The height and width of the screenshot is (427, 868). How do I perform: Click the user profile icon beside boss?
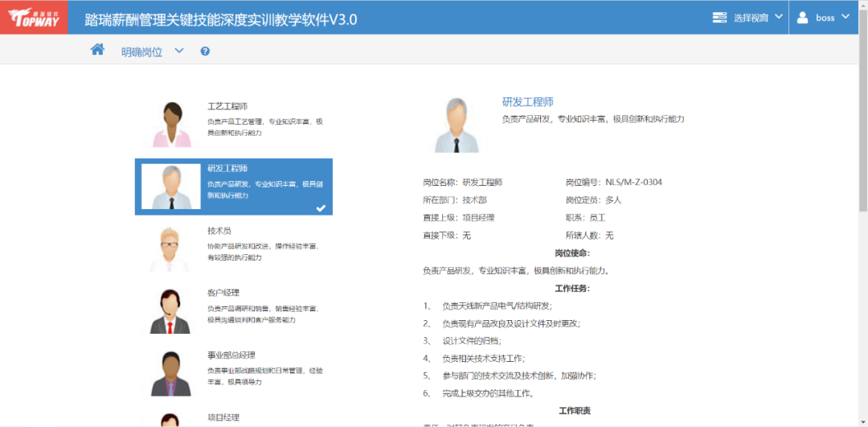point(803,18)
